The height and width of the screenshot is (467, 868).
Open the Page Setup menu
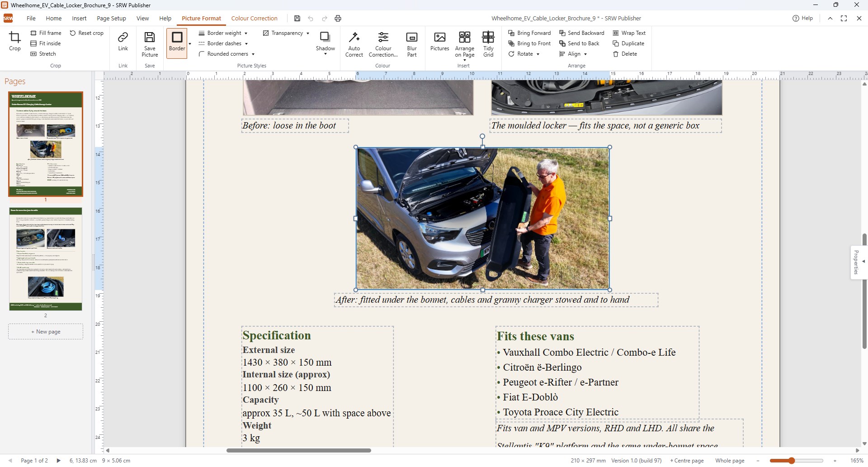click(111, 19)
